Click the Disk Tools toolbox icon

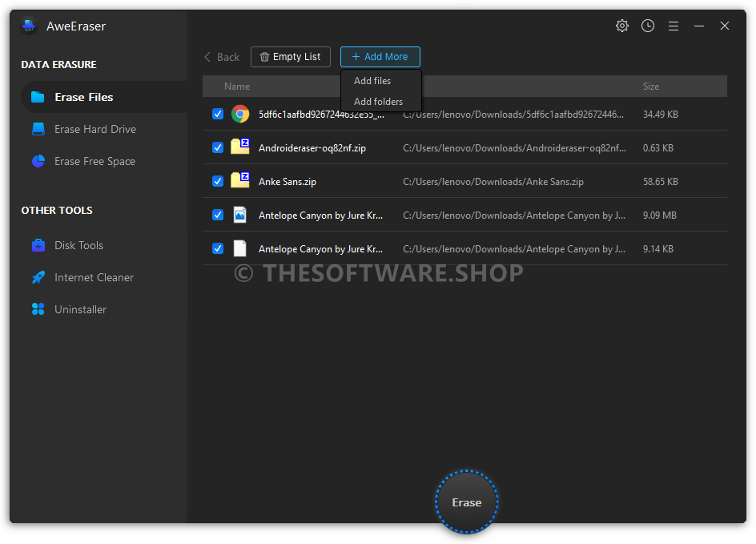coord(38,245)
